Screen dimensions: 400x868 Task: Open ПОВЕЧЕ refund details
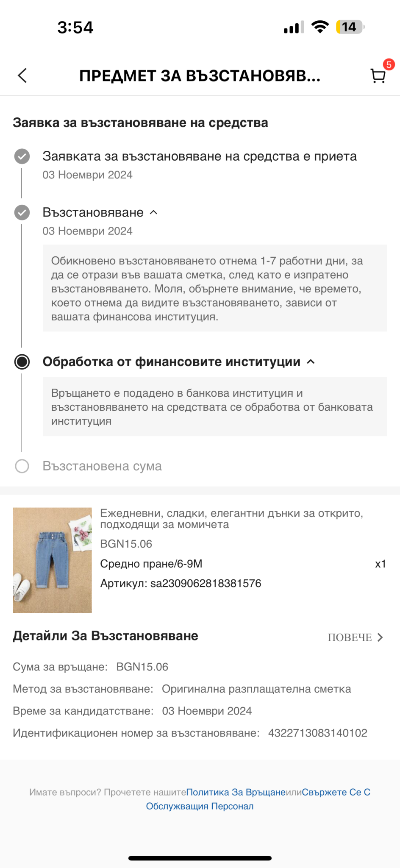pyautogui.click(x=356, y=637)
